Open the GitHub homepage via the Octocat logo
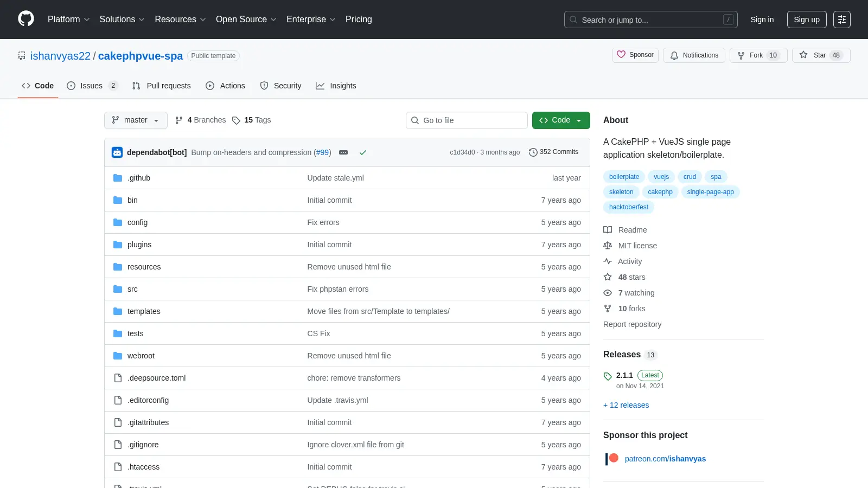868x488 pixels. click(26, 19)
